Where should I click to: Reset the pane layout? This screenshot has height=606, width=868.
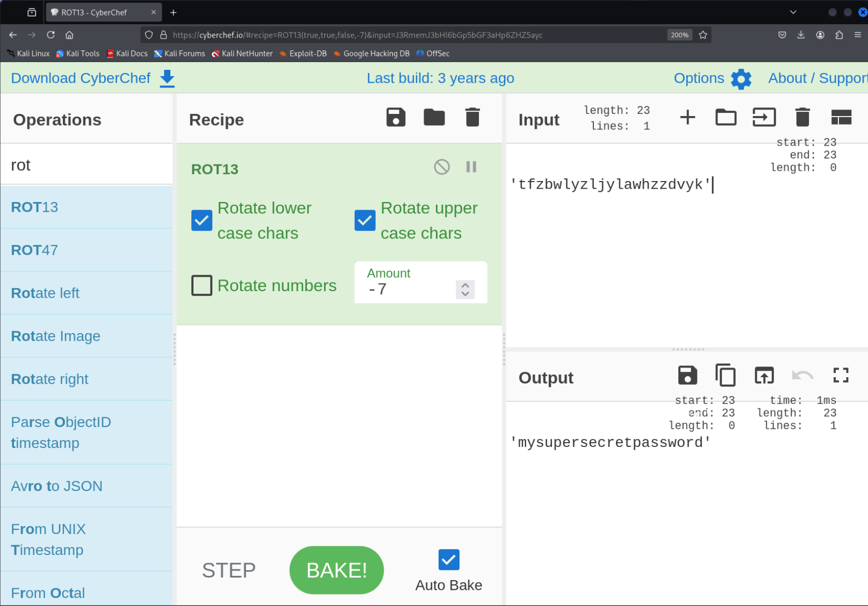pos(841,117)
